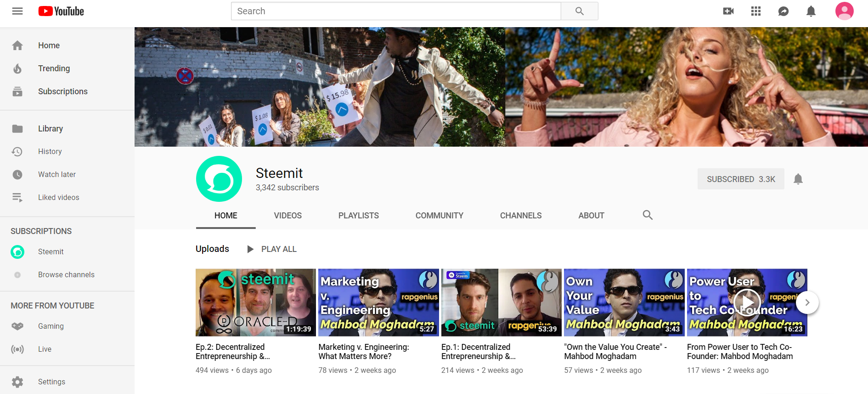Click the Live broadcast icon
This screenshot has height=394, width=868.
click(17, 349)
